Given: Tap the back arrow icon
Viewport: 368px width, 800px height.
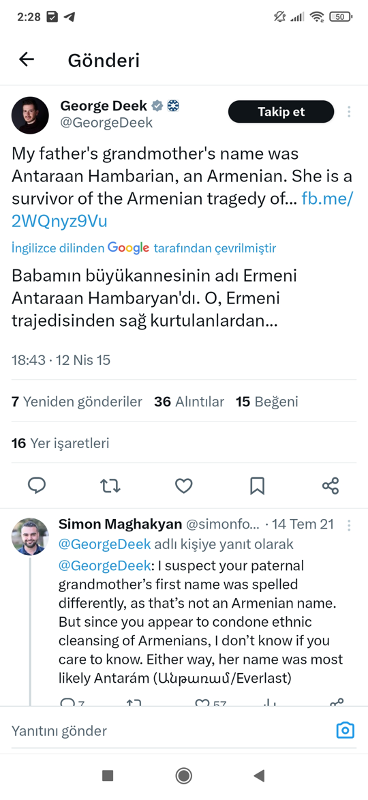Looking at the screenshot, I should pyautogui.click(x=26, y=60).
